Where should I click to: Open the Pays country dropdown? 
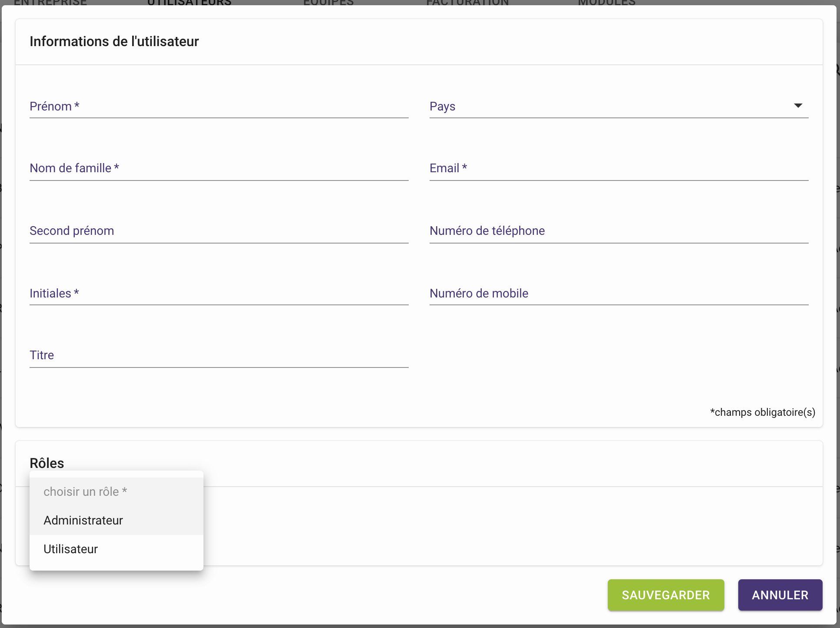(619, 106)
